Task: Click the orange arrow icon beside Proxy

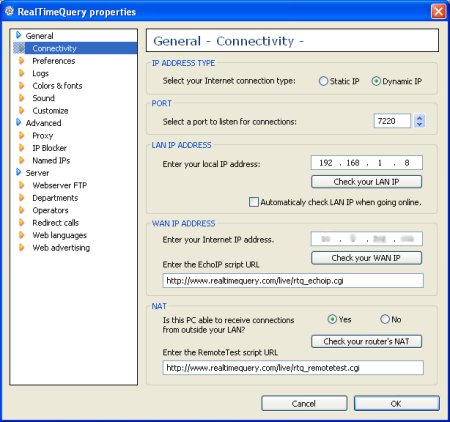Action: click(x=22, y=135)
